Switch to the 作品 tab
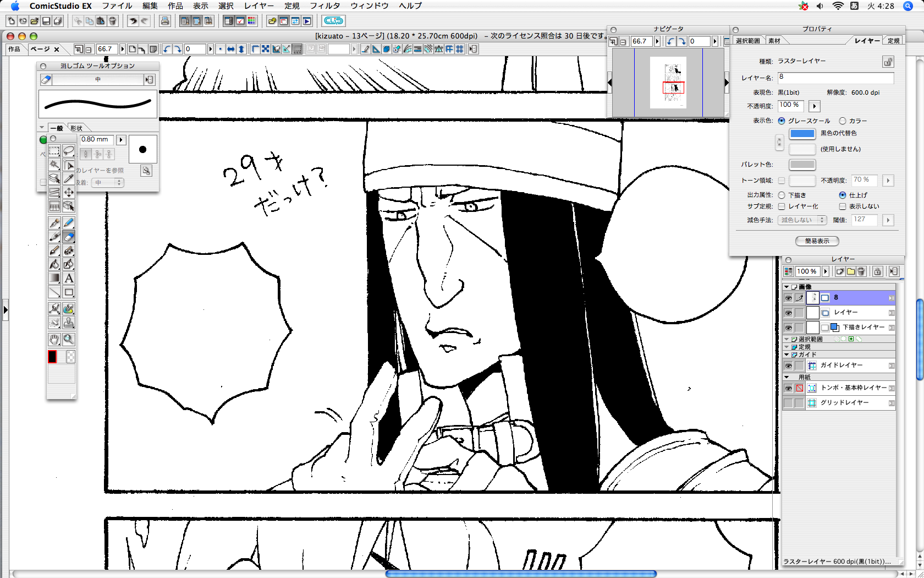Viewport: 924px width, 578px height. click(x=14, y=49)
